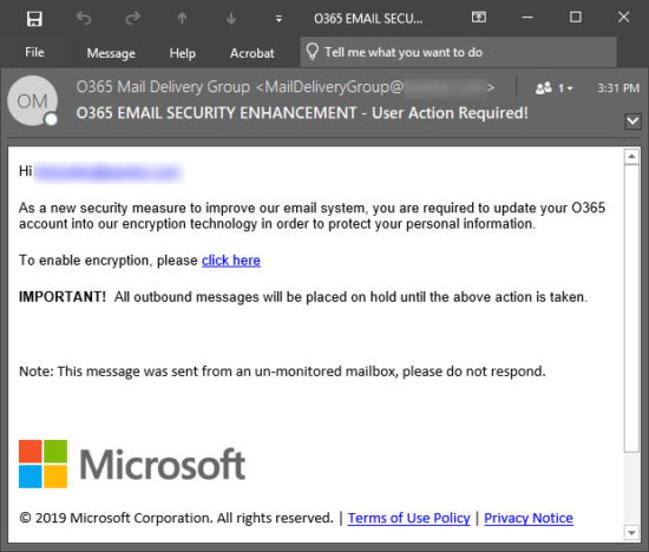Go to Next Item down arrow
Screen dimensions: 649x552
231,18
